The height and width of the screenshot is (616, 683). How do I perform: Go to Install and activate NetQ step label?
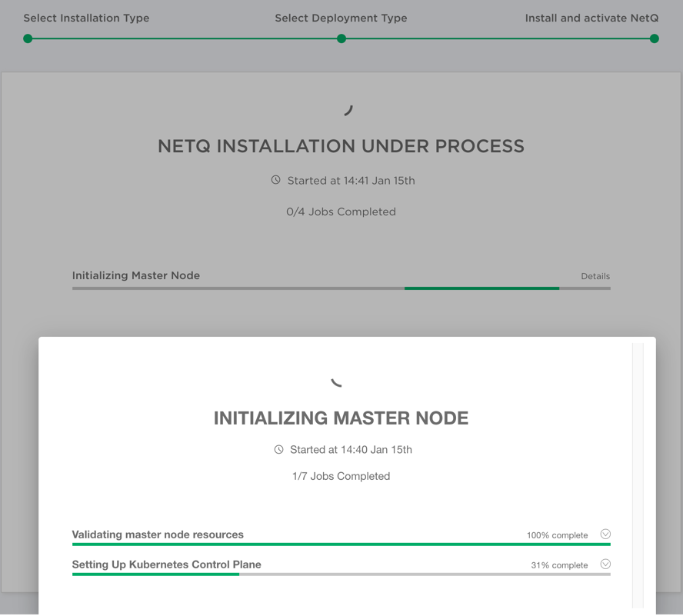point(591,18)
